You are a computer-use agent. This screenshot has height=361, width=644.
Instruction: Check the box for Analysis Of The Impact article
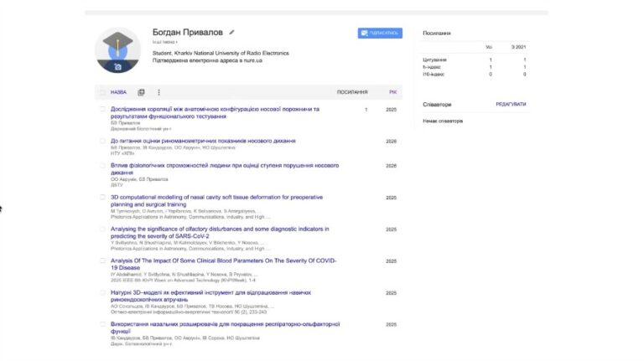click(102, 260)
